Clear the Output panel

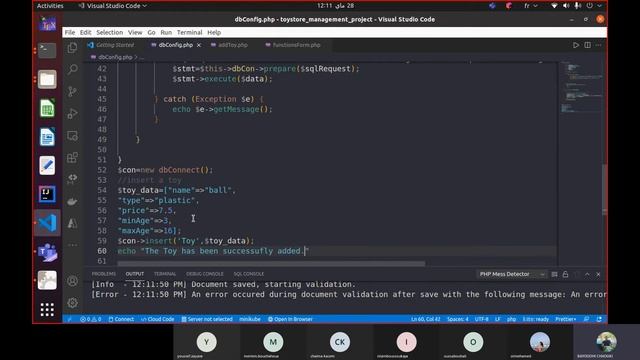tap(554, 274)
